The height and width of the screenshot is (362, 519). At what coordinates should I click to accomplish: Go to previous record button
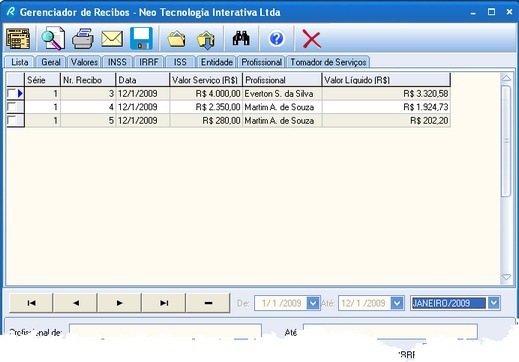click(75, 303)
